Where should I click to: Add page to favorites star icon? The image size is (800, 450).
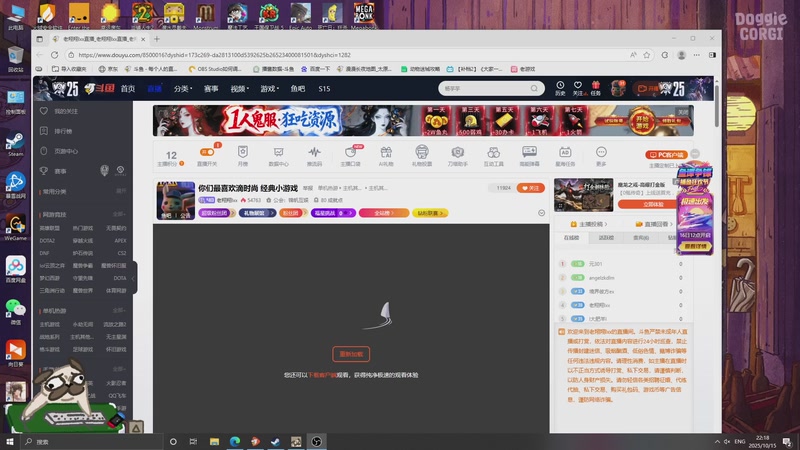point(647,55)
